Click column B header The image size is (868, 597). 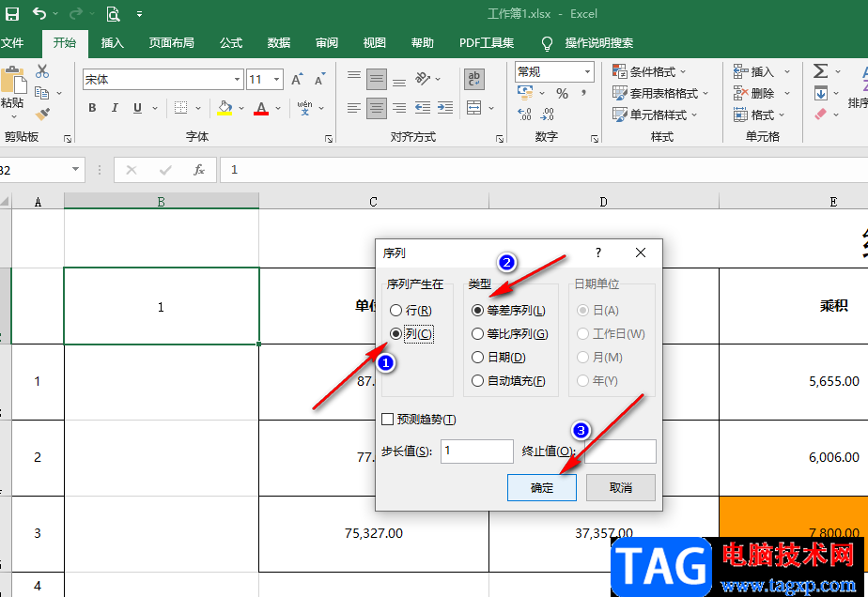161,202
